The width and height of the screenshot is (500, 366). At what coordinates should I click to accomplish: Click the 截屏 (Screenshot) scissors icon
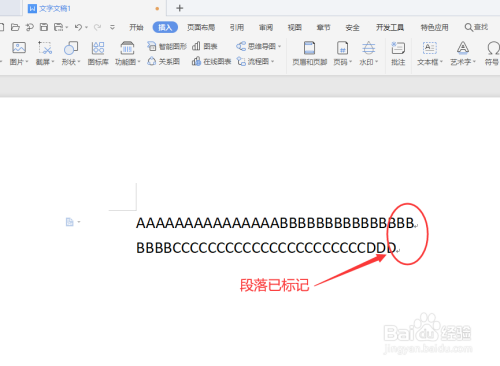coord(45,48)
